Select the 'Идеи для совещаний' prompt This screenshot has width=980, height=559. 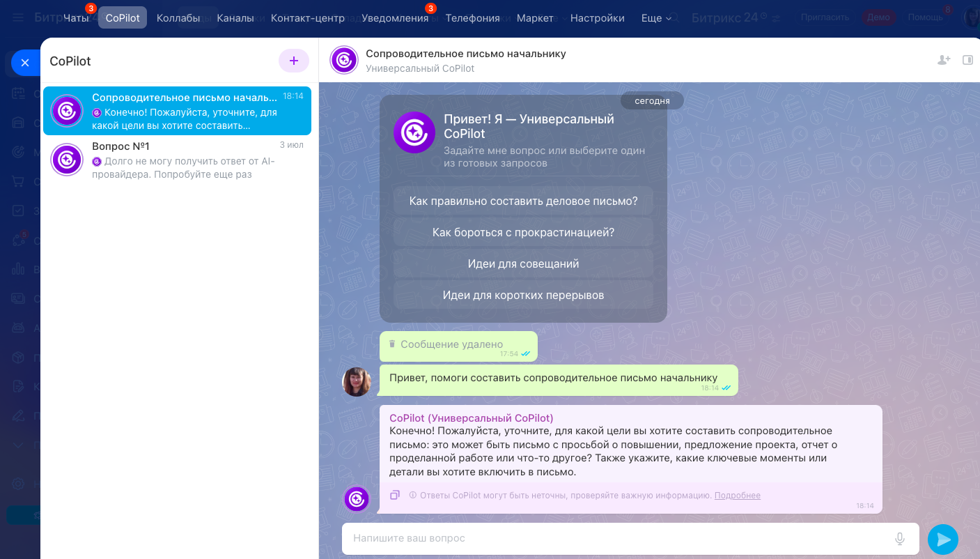(524, 263)
